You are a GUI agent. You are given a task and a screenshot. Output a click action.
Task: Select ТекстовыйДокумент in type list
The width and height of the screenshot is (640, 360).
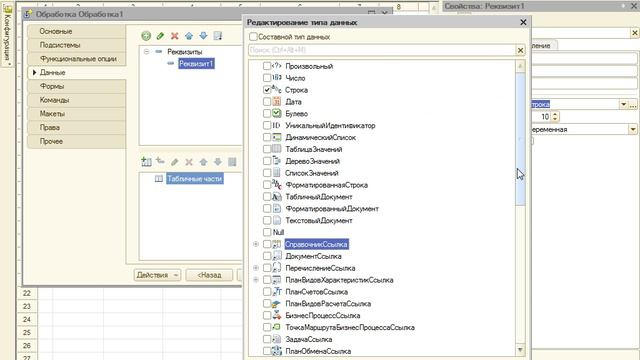click(319, 220)
